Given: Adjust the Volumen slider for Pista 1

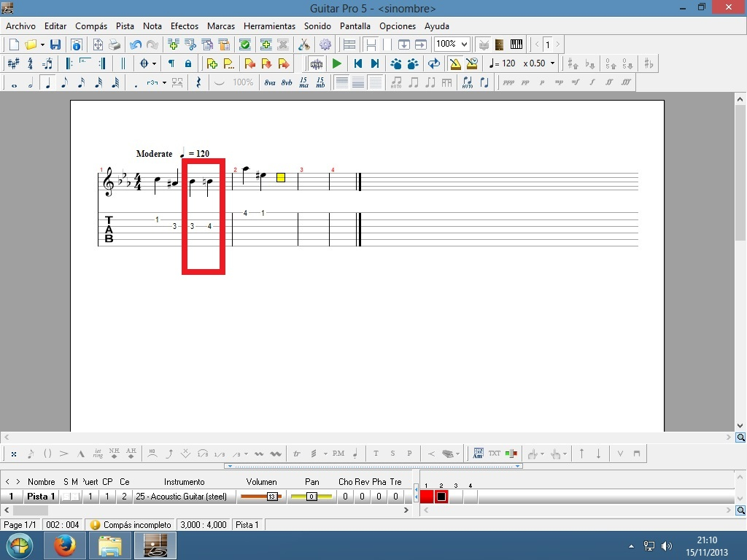Looking at the screenshot, I should pos(261,497).
